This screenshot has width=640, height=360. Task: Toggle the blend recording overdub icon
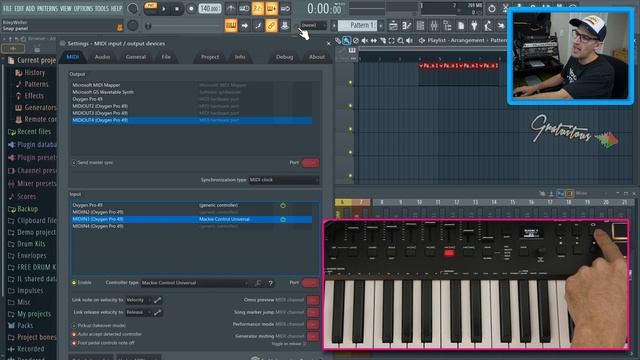click(271, 8)
